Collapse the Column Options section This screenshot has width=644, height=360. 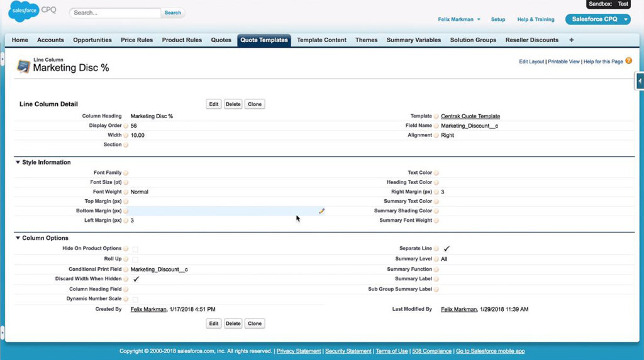[18, 237]
